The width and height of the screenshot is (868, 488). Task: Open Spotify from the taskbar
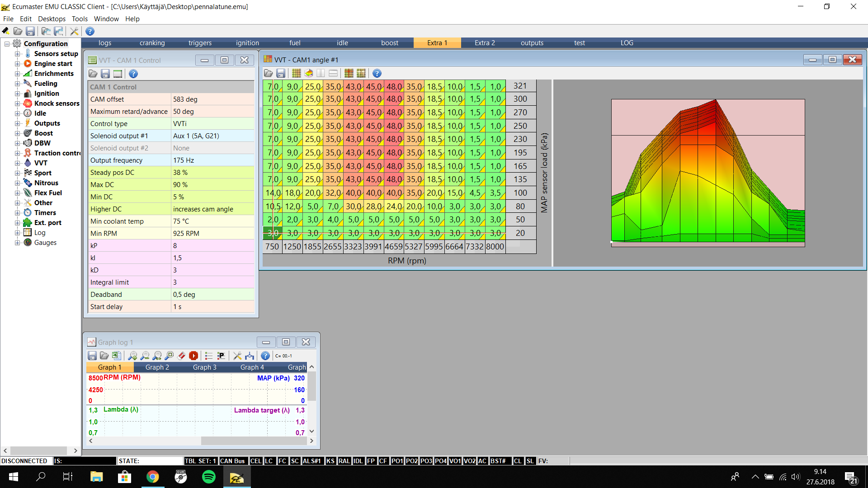tap(208, 477)
